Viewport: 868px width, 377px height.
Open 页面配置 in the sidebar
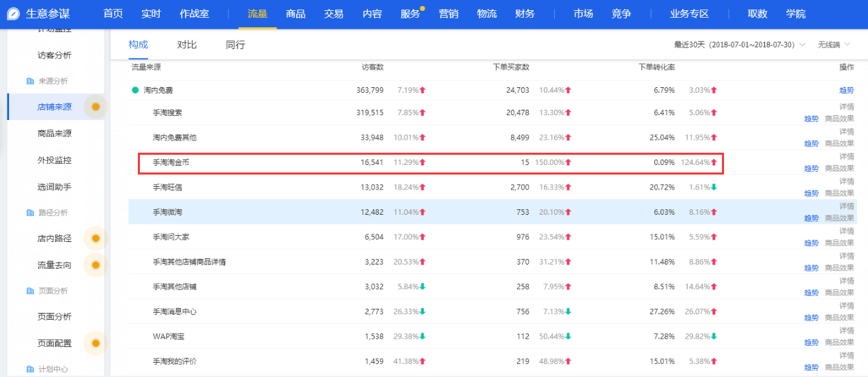(x=55, y=344)
